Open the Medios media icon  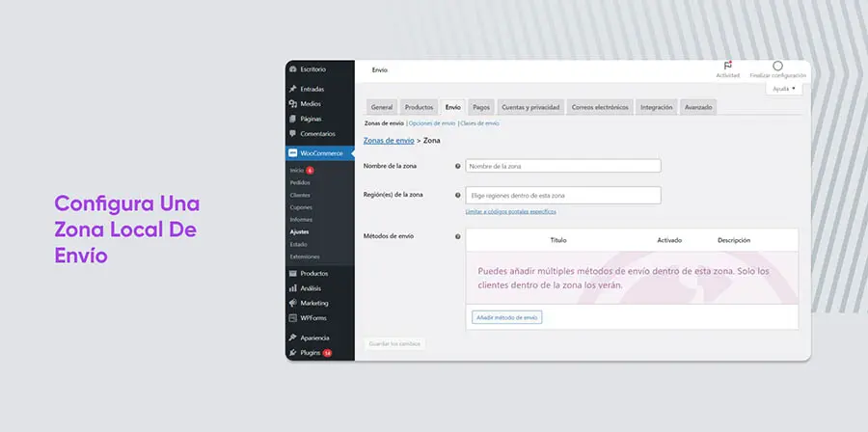(293, 104)
